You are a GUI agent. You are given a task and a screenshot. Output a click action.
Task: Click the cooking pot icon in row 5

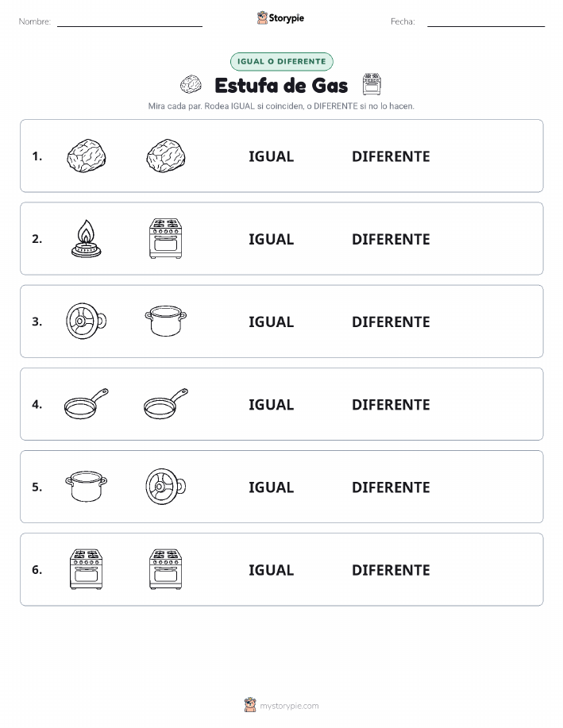pyautogui.click(x=87, y=487)
